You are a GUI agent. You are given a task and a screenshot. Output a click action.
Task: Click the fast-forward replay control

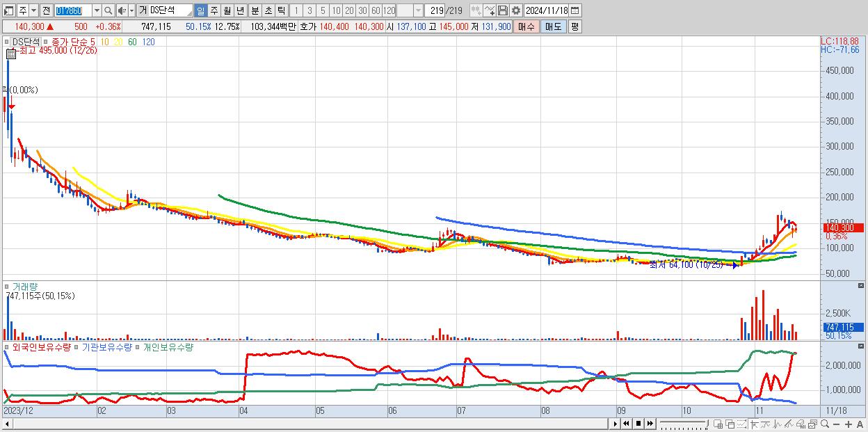(650, 424)
